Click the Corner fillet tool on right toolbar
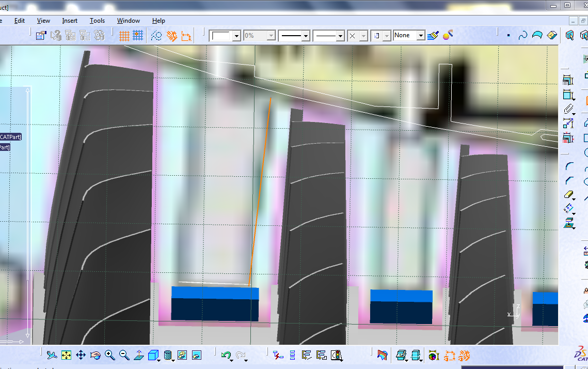Screen dimensions: 588x369 click(x=569, y=166)
